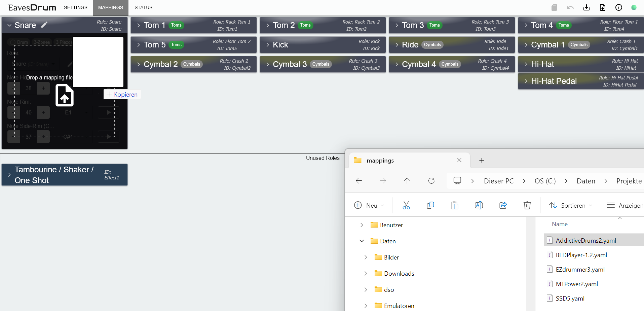Click the upload file icon in header
The width and height of the screenshot is (644, 311).
pyautogui.click(x=603, y=7)
